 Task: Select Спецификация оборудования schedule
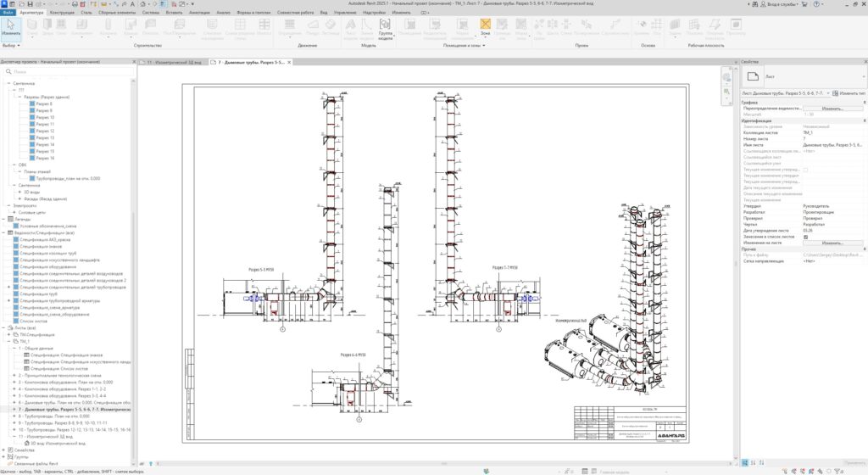point(47,267)
